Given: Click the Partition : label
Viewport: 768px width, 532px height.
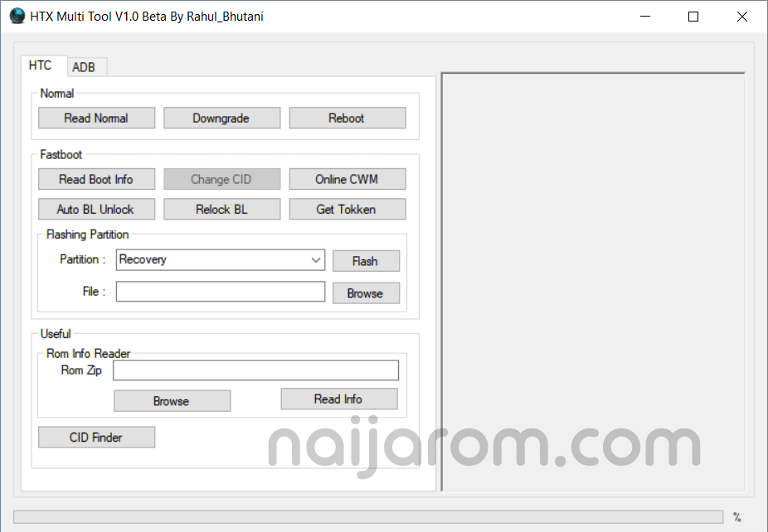Looking at the screenshot, I should [82, 259].
